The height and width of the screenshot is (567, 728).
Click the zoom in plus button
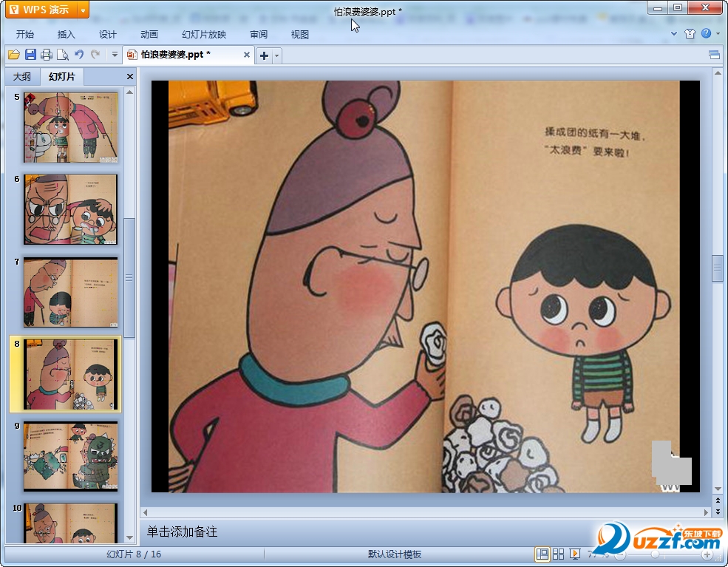click(x=707, y=555)
